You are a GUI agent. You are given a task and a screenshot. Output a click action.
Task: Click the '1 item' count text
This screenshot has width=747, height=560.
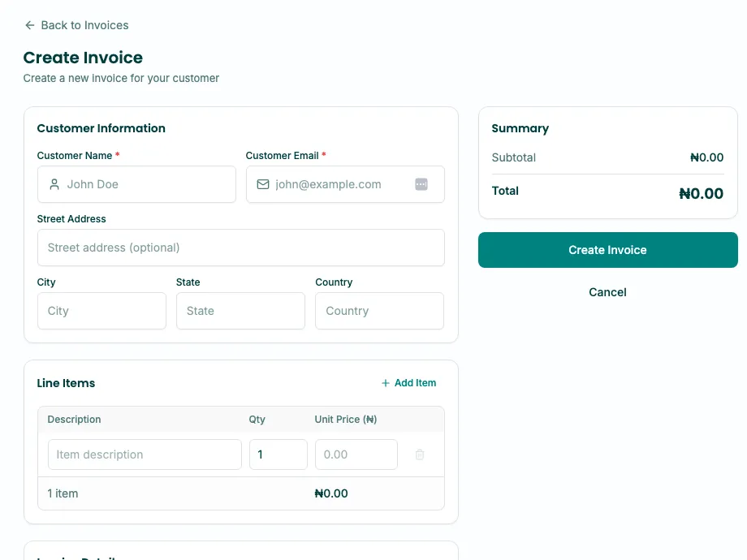tap(63, 493)
